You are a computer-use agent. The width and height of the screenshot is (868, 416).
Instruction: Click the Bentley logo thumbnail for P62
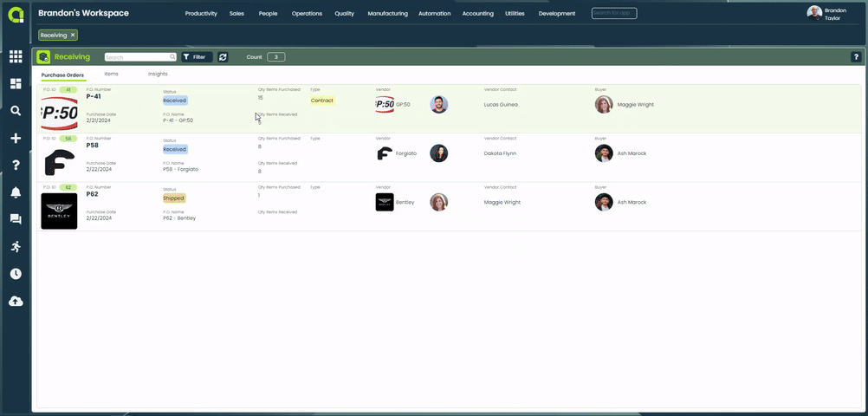[59, 211]
